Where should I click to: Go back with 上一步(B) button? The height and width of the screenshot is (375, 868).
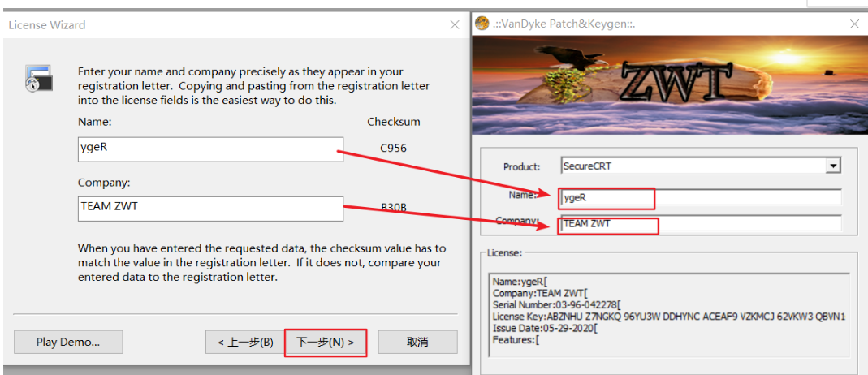245,342
